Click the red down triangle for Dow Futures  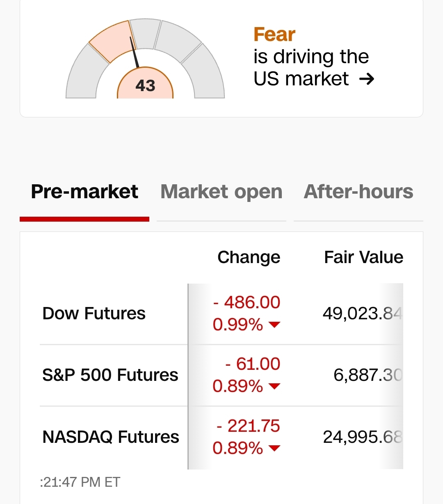tap(274, 325)
